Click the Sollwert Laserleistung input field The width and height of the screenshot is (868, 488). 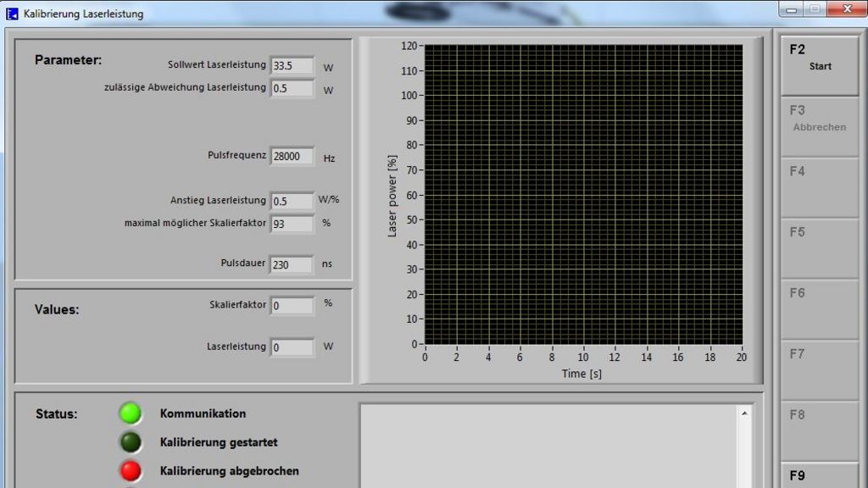click(x=292, y=64)
